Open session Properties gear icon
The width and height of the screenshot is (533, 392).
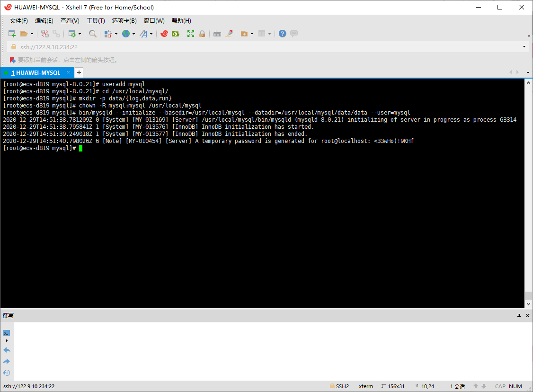point(72,34)
